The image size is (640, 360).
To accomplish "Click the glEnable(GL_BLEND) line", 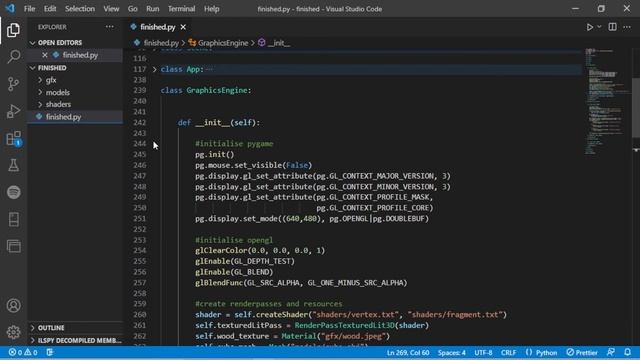I will [x=234, y=272].
